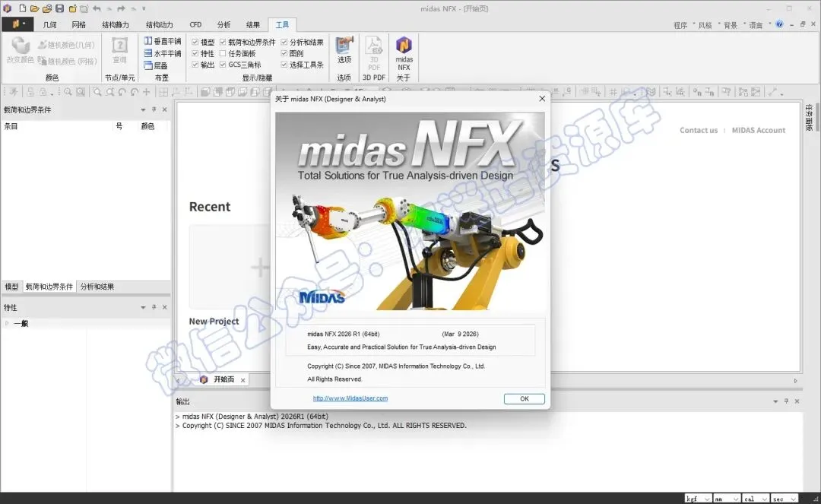The image size is (821, 504).
Task: Select the 分析和结果 tab below the side panel
Action: click(x=97, y=287)
